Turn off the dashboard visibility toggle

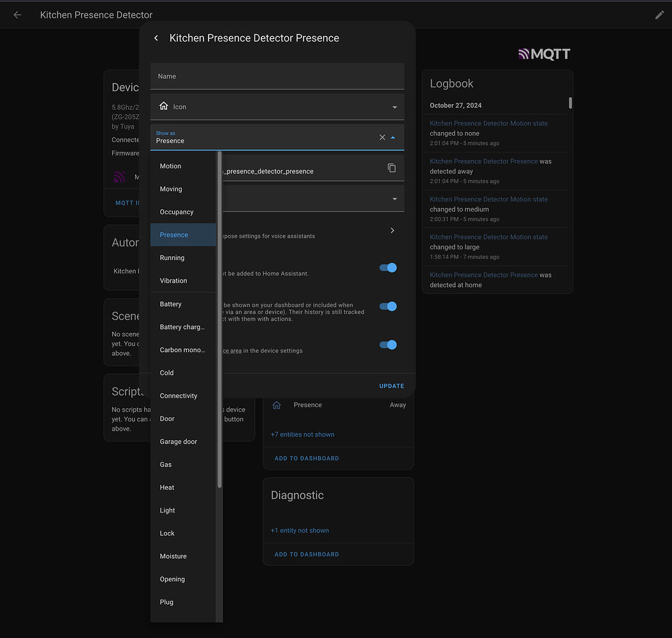point(387,306)
